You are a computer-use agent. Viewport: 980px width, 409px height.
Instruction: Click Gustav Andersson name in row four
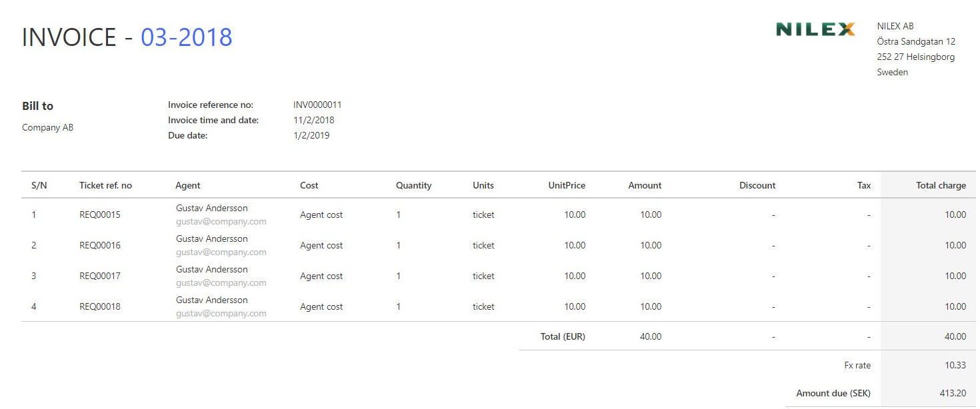point(212,300)
